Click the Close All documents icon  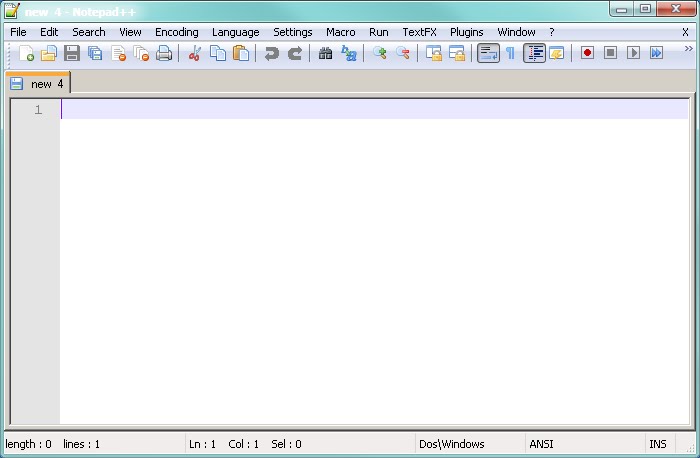(x=141, y=53)
